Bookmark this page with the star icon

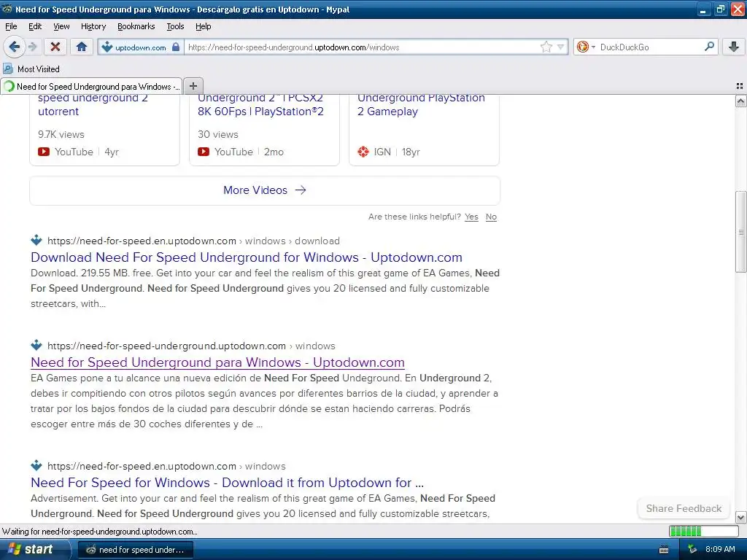tap(546, 47)
